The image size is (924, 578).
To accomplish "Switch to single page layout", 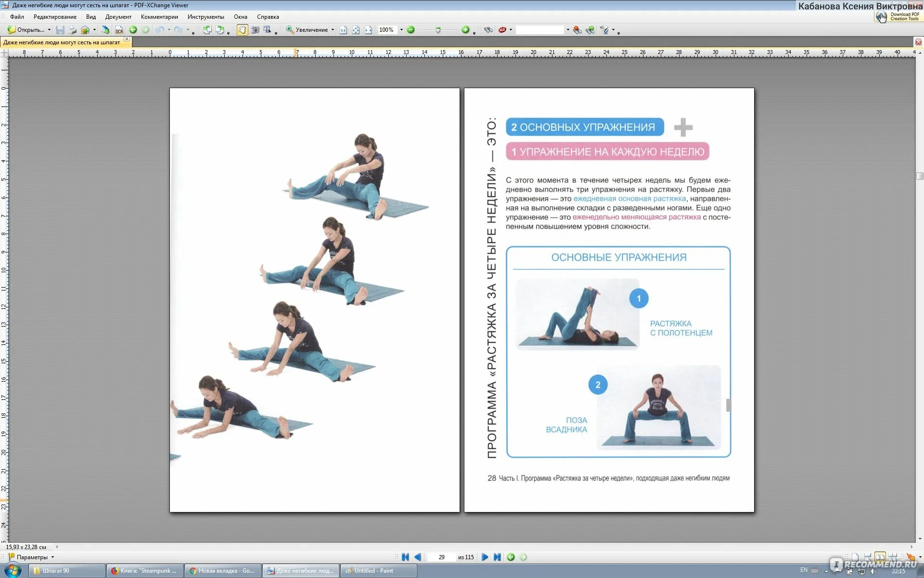I will coord(855,557).
